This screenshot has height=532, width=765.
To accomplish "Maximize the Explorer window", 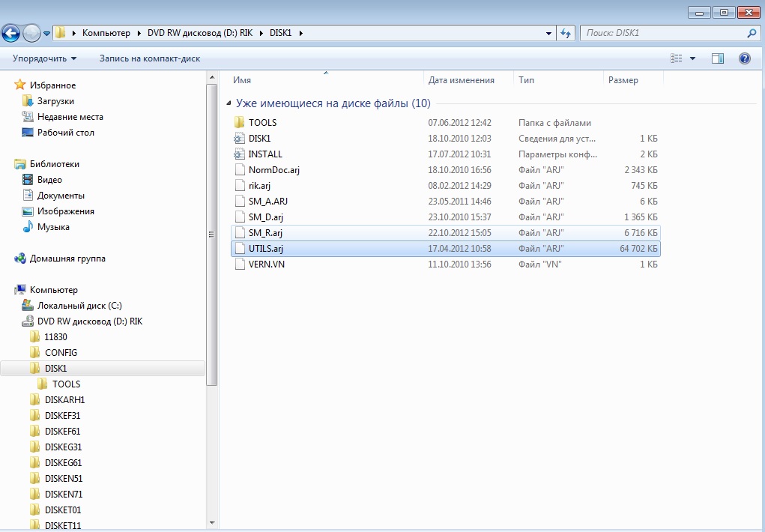I will pyautogui.click(x=724, y=13).
